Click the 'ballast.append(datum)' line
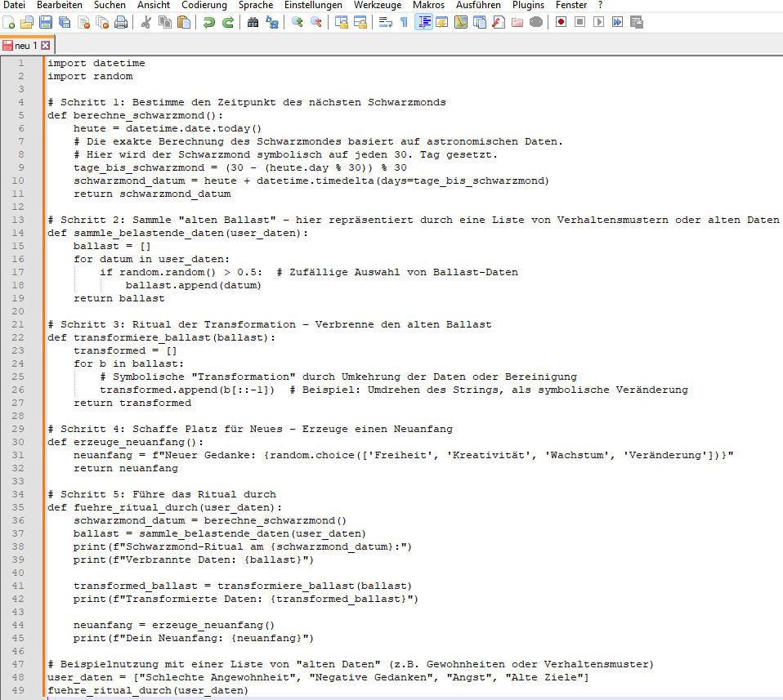This screenshot has height=700, width=783. coord(193,285)
